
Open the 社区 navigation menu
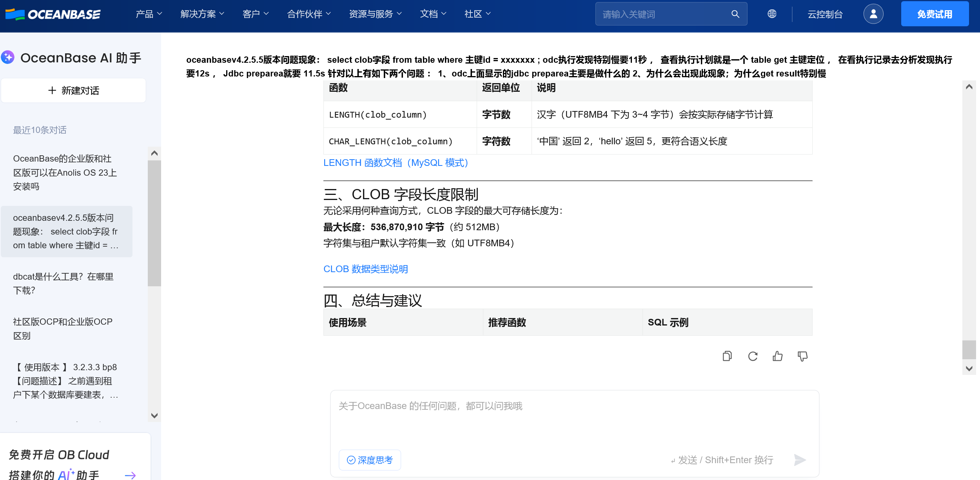[x=477, y=14]
